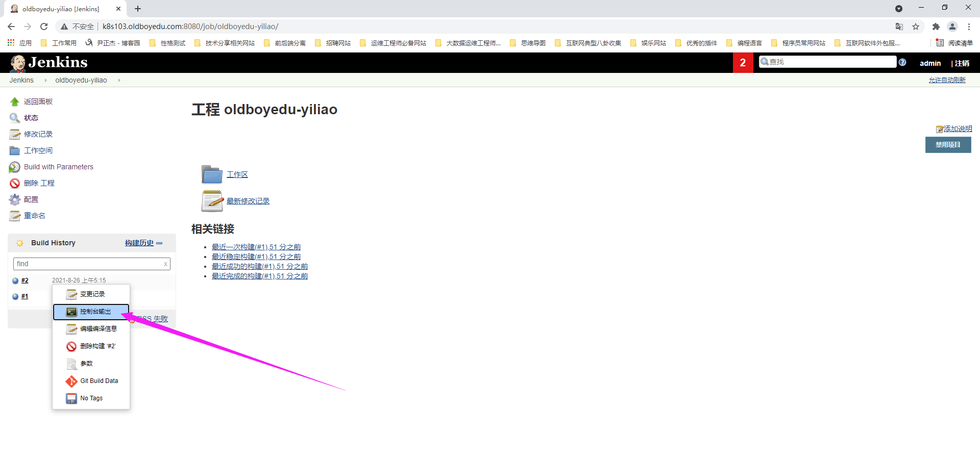The image size is (980, 462).
Task: Click the red notification badge showing 2
Action: (x=743, y=63)
